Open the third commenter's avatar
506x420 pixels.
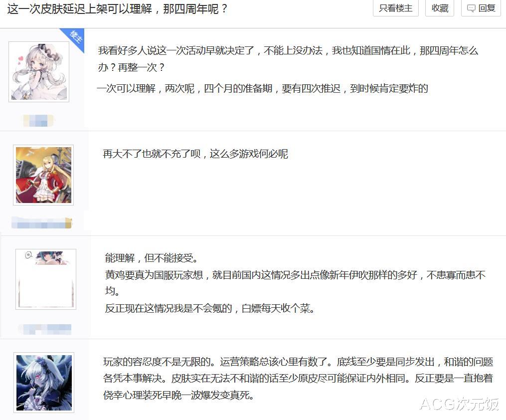[45, 278]
